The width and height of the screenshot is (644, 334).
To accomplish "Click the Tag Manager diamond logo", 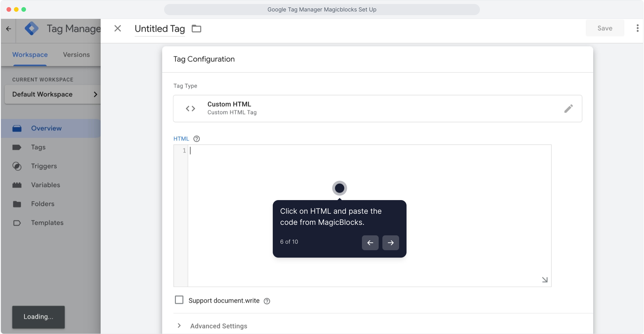I will pos(32,29).
